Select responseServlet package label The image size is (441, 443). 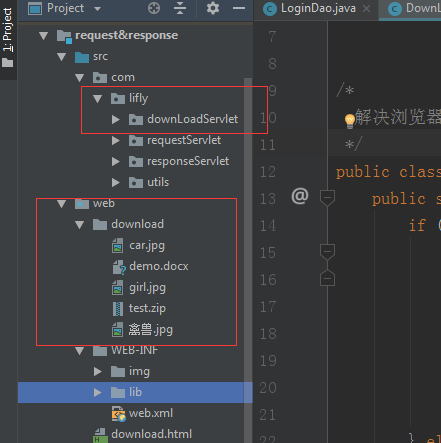point(188,161)
